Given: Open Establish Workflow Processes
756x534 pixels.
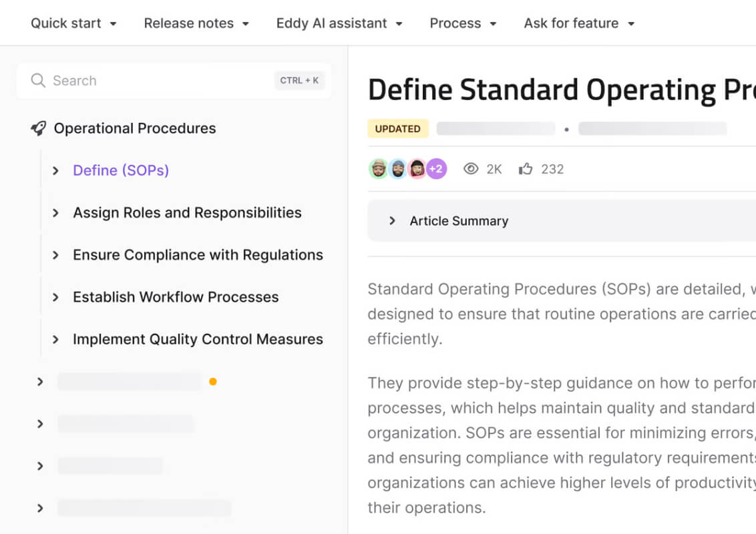Looking at the screenshot, I should [x=176, y=297].
